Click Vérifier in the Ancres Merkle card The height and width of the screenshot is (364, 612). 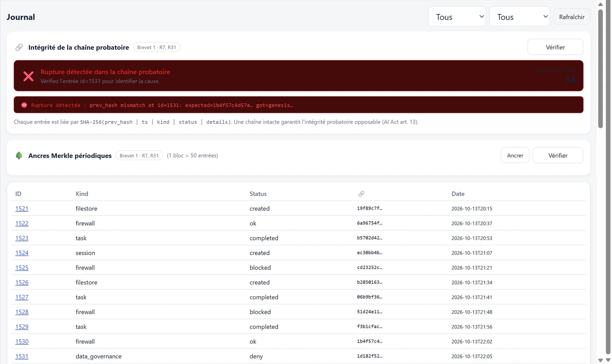click(558, 155)
